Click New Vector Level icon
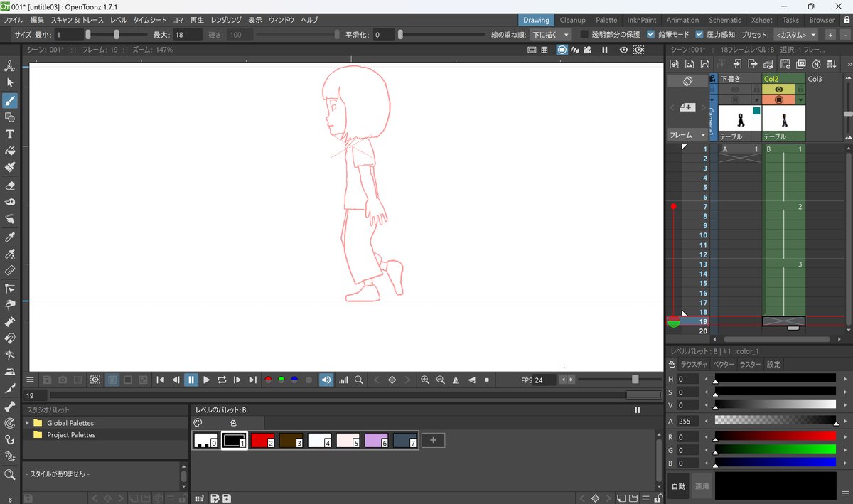 coord(704,64)
